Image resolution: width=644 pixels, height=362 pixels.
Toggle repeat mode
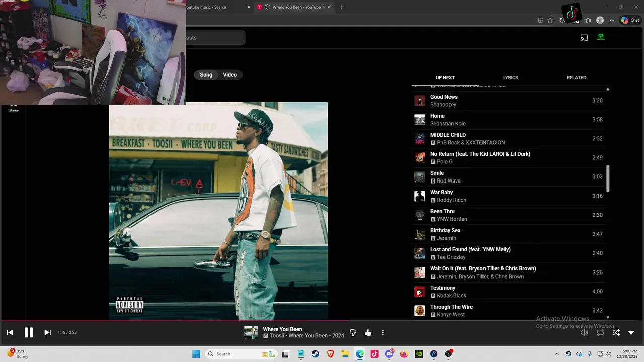pos(600,332)
